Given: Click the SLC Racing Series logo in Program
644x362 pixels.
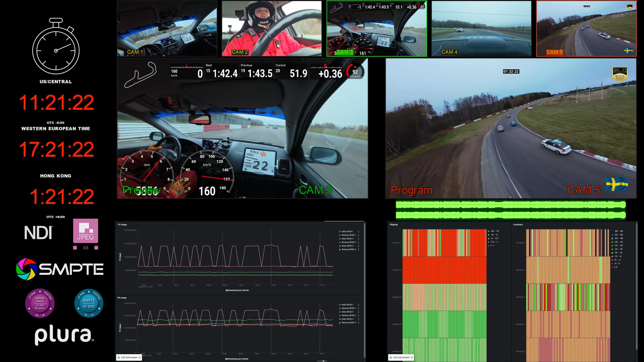Looking at the screenshot, I should click(x=620, y=74).
